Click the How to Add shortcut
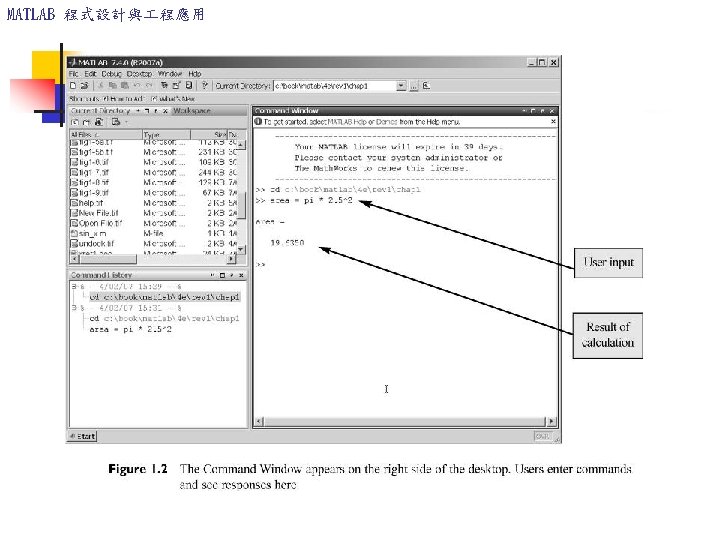This screenshot has height=540, width=720. pos(123,98)
